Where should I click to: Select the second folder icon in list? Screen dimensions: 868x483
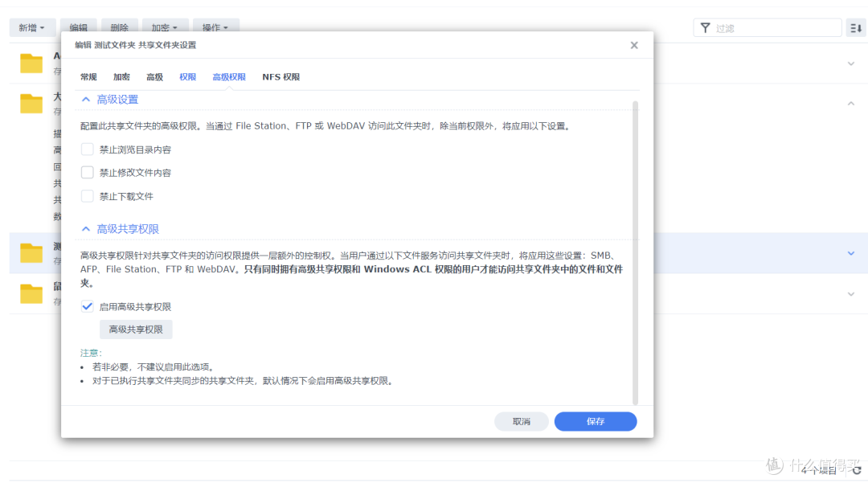(x=31, y=104)
